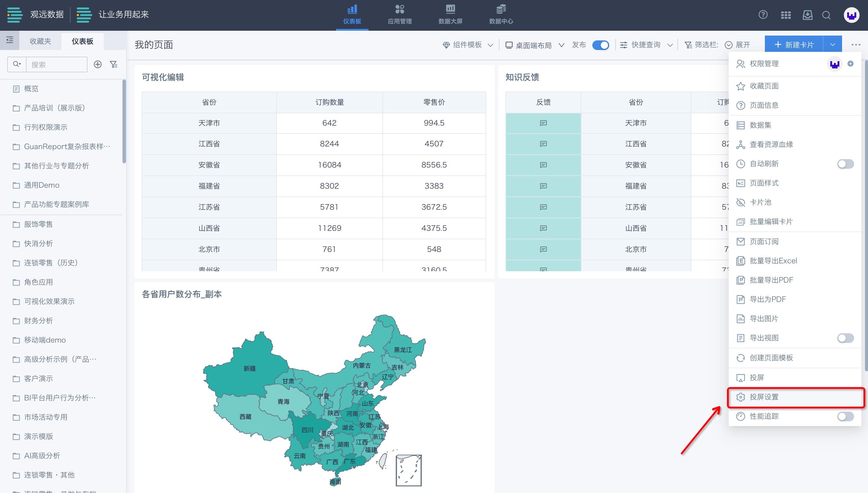Click feedback comment icon in the 北京市 row

tap(543, 249)
